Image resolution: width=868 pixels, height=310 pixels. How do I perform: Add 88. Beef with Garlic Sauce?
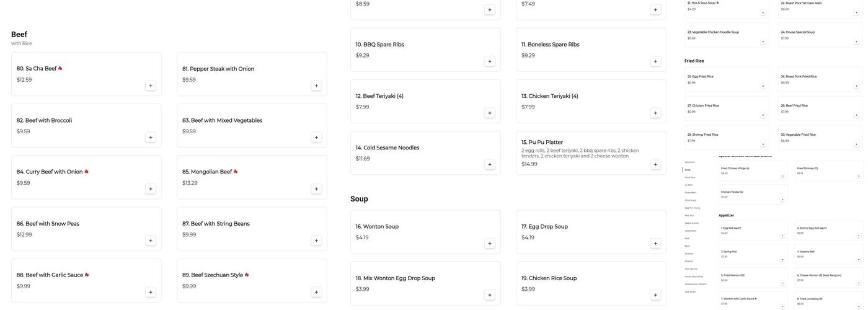pyautogui.click(x=151, y=293)
